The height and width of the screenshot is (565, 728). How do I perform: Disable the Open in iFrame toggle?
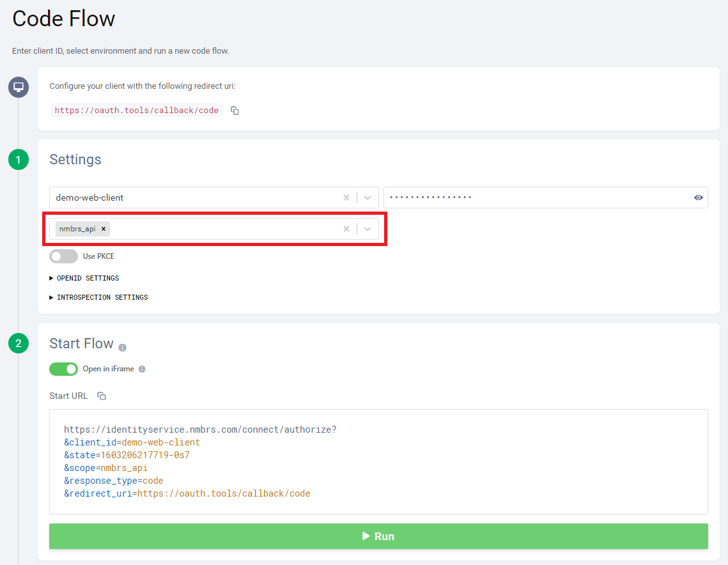tap(63, 369)
